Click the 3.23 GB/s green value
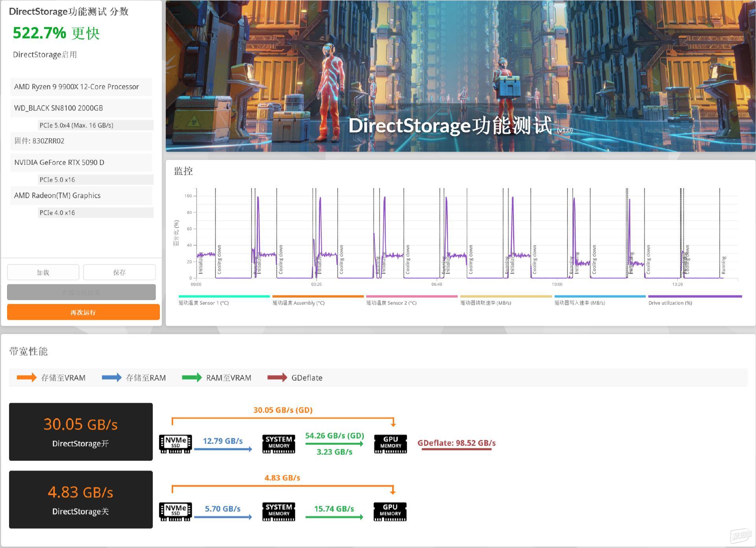 click(334, 452)
